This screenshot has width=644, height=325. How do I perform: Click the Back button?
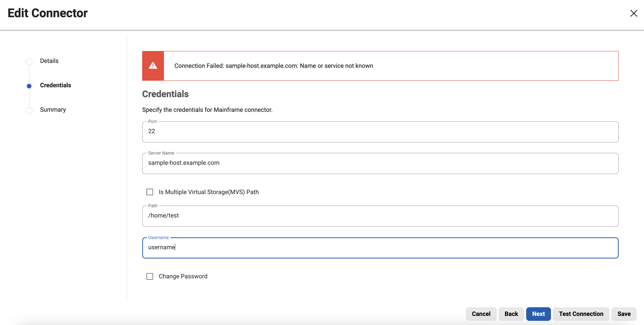point(511,314)
